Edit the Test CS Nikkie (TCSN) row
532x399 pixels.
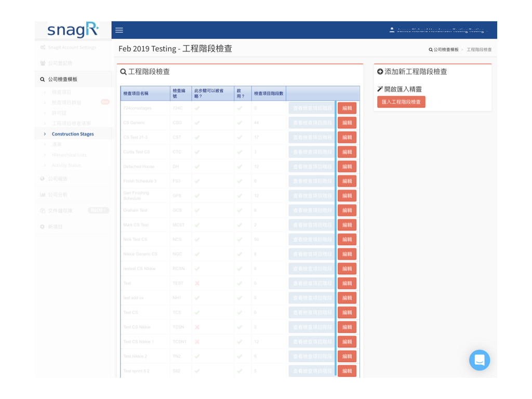tap(347, 327)
